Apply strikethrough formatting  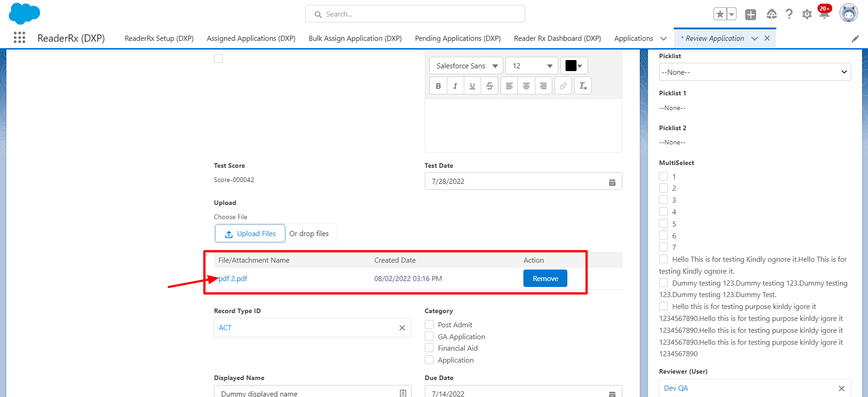tap(489, 86)
